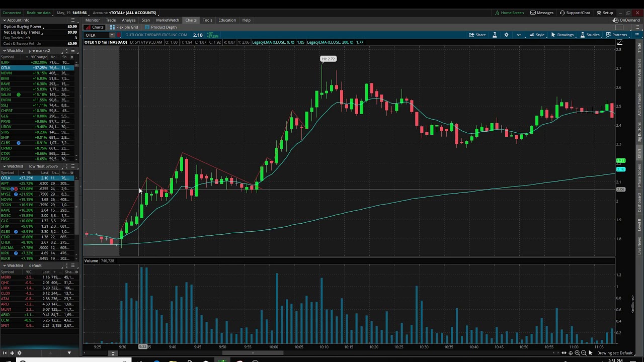The image size is (644, 362).
Task: Switch to the MarketWatch tab
Action: coord(168,20)
